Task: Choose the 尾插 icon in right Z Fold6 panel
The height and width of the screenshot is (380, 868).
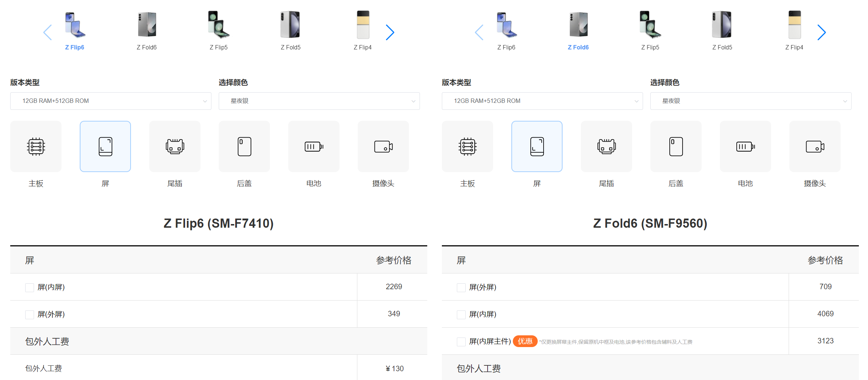Action: point(606,146)
